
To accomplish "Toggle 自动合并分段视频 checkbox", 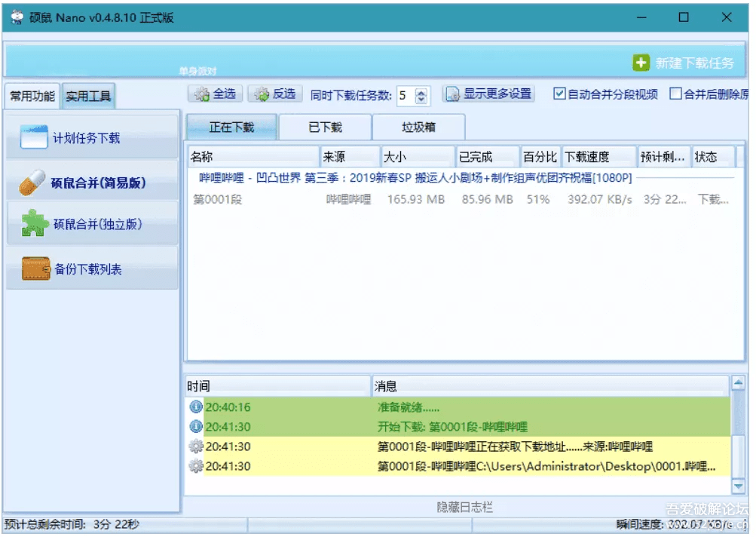I will (559, 94).
